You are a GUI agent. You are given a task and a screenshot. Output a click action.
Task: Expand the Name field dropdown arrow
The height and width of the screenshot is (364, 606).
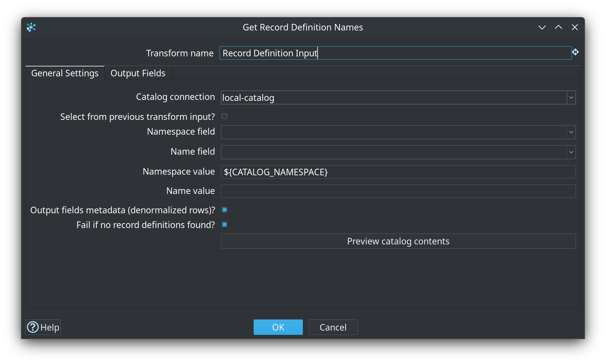tap(571, 152)
